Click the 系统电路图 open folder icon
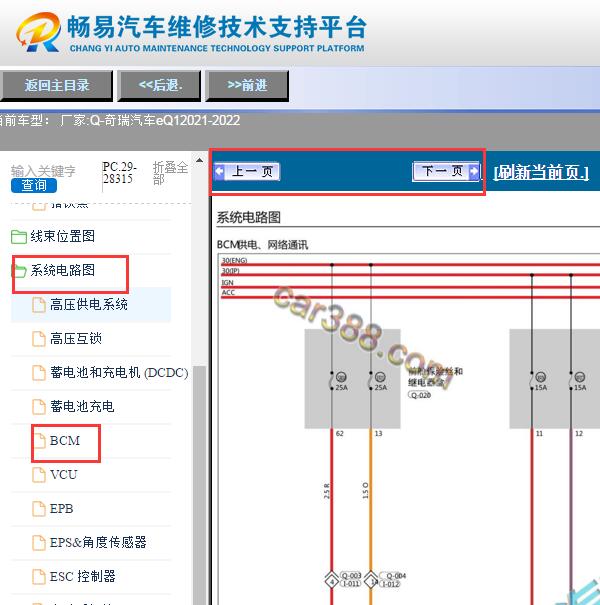The height and width of the screenshot is (605, 600). coord(19,270)
